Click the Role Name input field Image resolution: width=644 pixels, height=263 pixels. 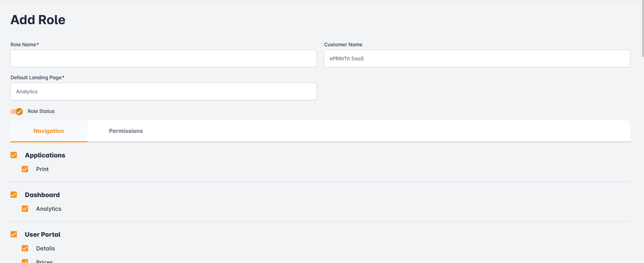point(163,59)
